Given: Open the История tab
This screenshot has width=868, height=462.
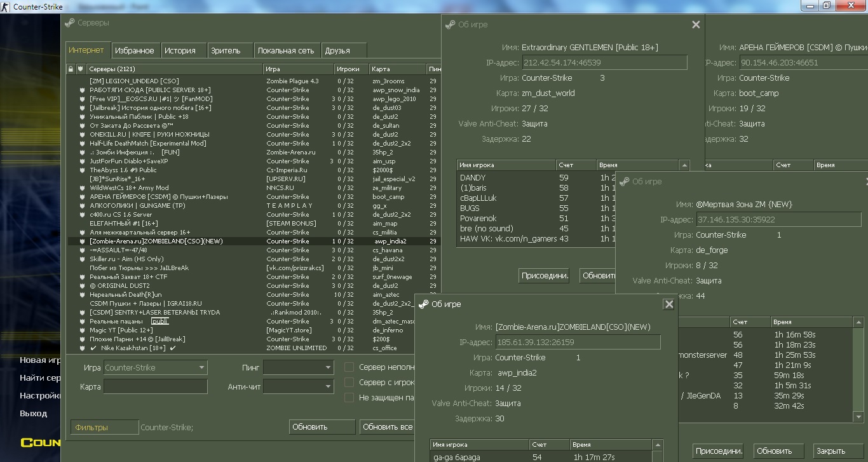Looking at the screenshot, I should [x=184, y=51].
